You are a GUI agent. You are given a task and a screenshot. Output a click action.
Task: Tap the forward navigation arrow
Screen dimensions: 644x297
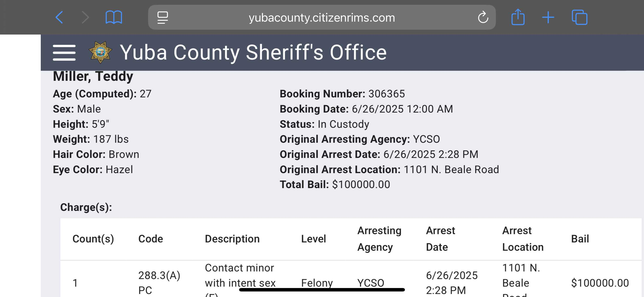pos(85,17)
